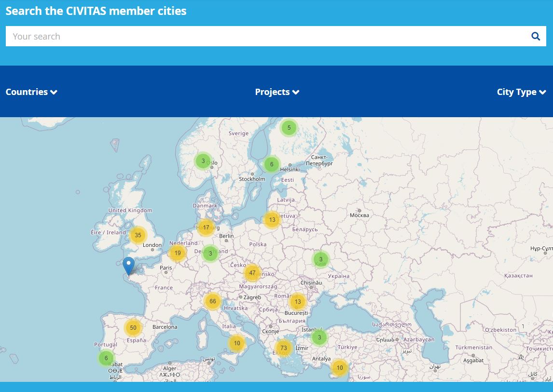Open the green cluster 3 over Kyiv
Viewport: 553px width, 392px height.
tap(320, 259)
